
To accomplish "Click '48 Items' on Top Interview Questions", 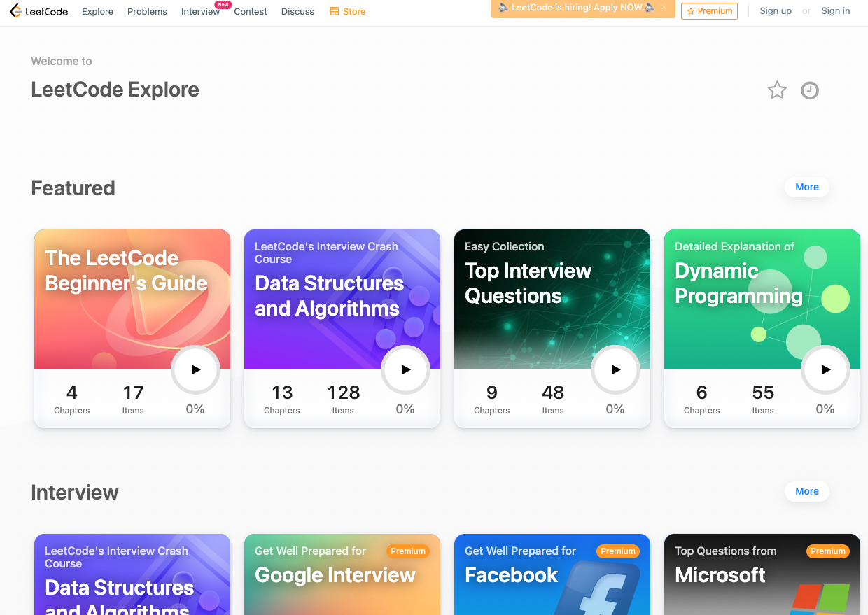I will [x=553, y=400].
